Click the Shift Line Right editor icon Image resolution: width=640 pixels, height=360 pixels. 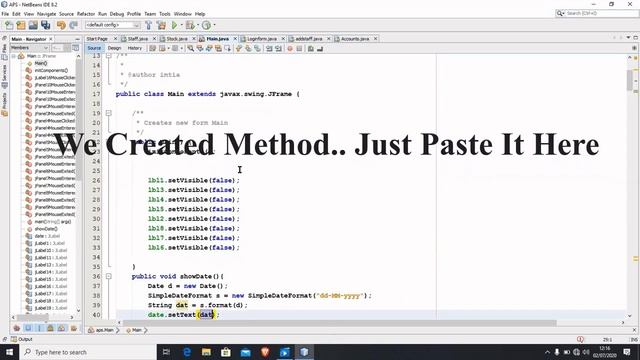click(x=278, y=49)
